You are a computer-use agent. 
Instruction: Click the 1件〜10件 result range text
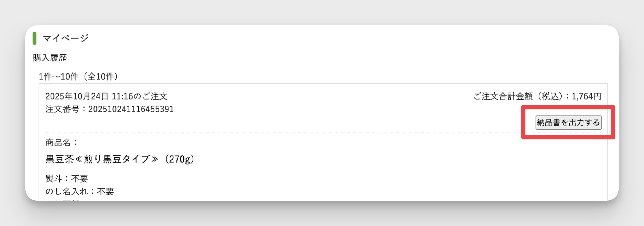click(58, 76)
